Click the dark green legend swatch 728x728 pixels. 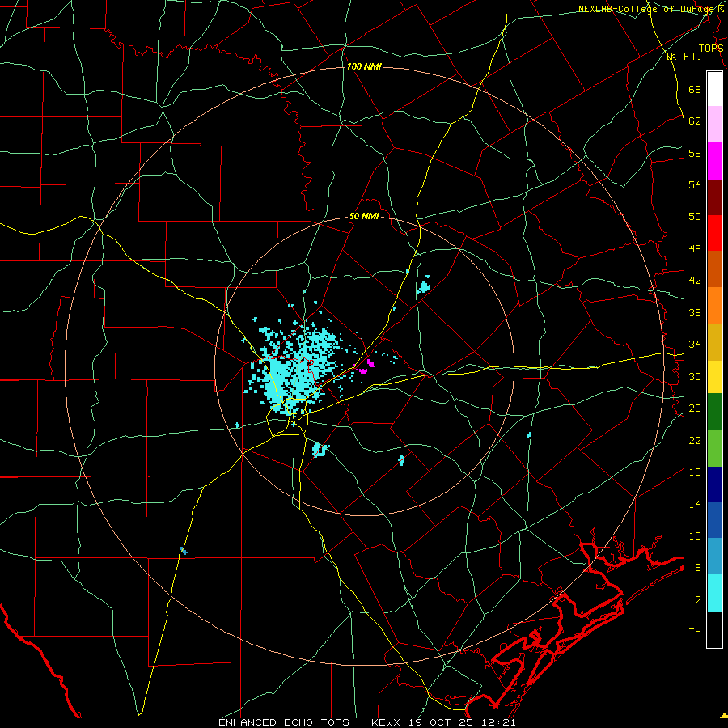coord(714,412)
